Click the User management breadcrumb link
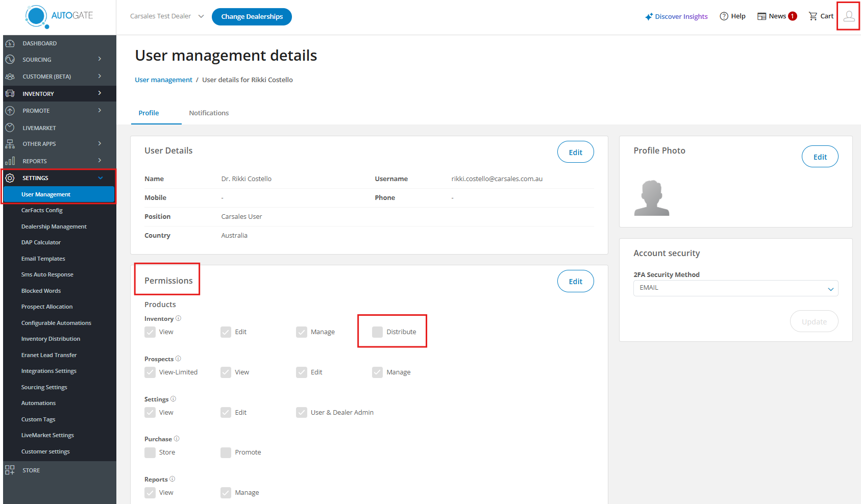 click(x=163, y=80)
